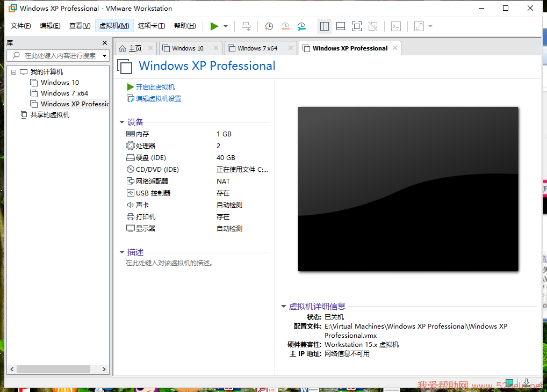The height and width of the screenshot is (392, 547).
Task: Open the power options dropdown arrow beside the play button
Action: [x=226, y=26]
